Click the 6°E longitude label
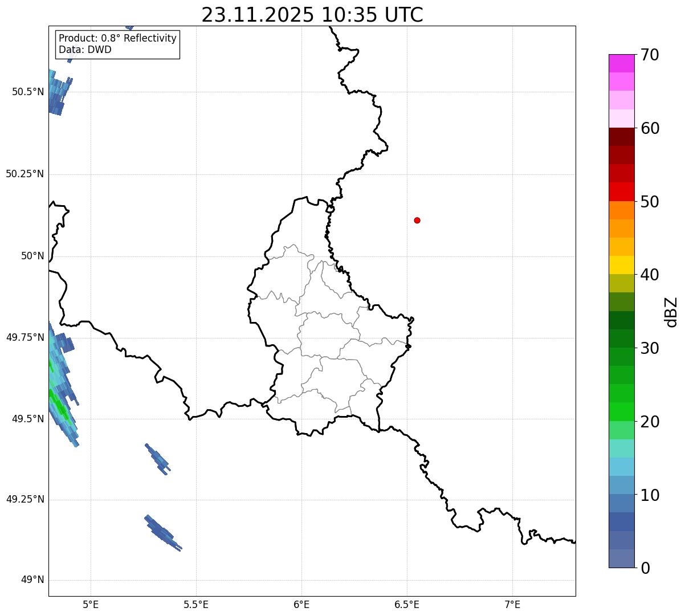Viewport: 685px width, 616px height. pyautogui.click(x=301, y=604)
